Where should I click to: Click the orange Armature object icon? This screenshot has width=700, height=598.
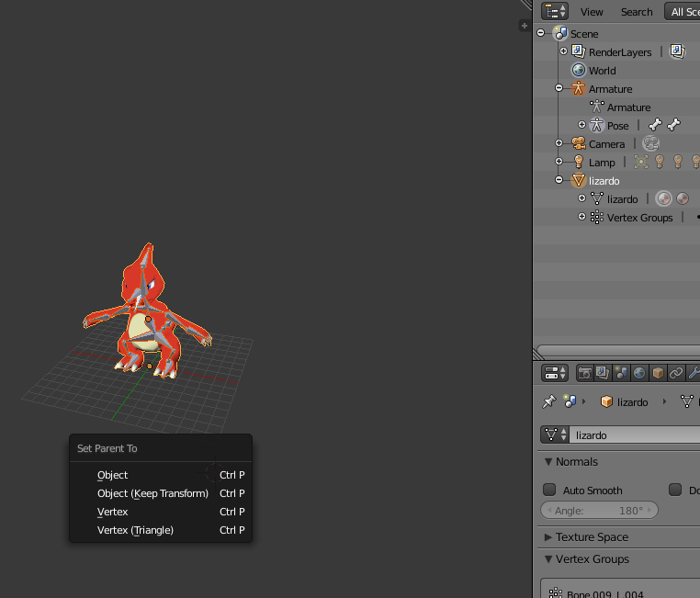(578, 88)
